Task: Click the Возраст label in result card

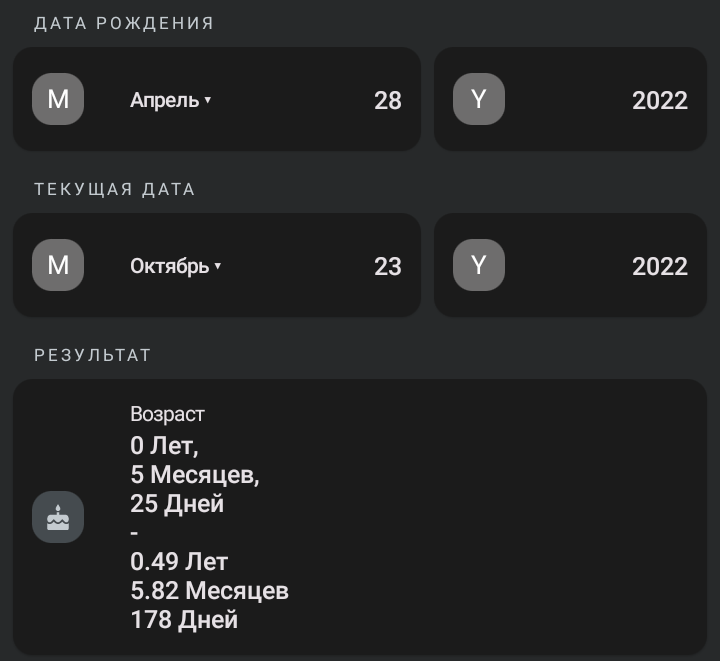Action: (167, 414)
